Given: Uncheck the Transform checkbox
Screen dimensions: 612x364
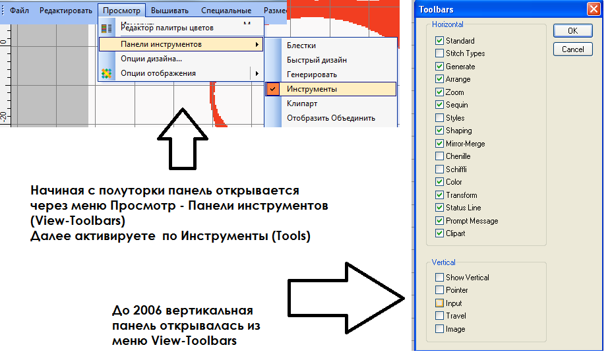Looking at the screenshot, I should coord(439,195).
